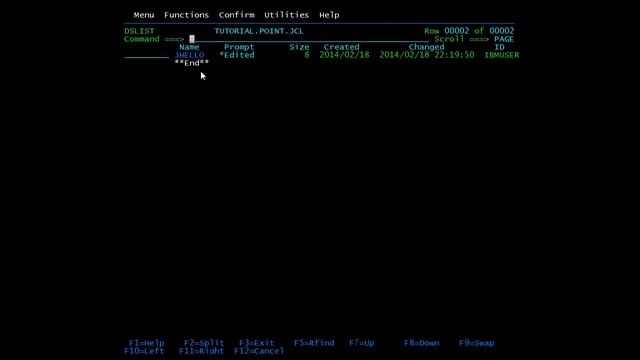Click the F11=Right function key
This screenshot has width=640, height=360.
pyautogui.click(x=202, y=351)
